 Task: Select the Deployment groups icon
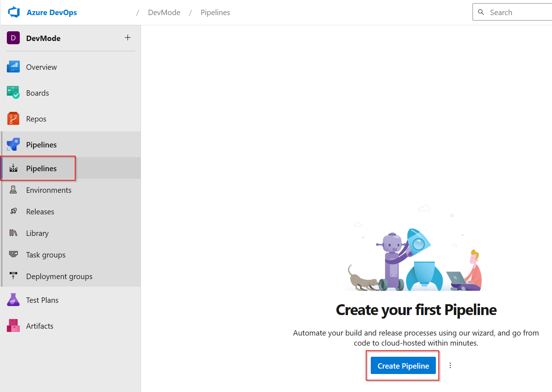tap(13, 276)
